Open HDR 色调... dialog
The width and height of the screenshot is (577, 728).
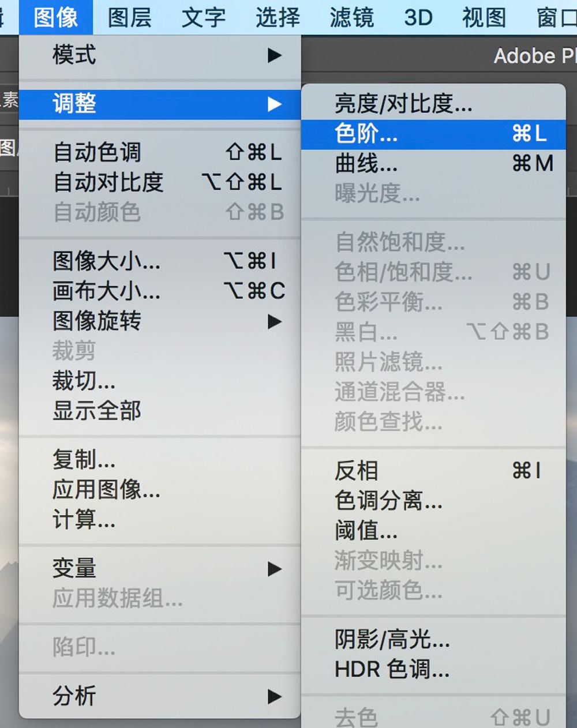[433, 669]
